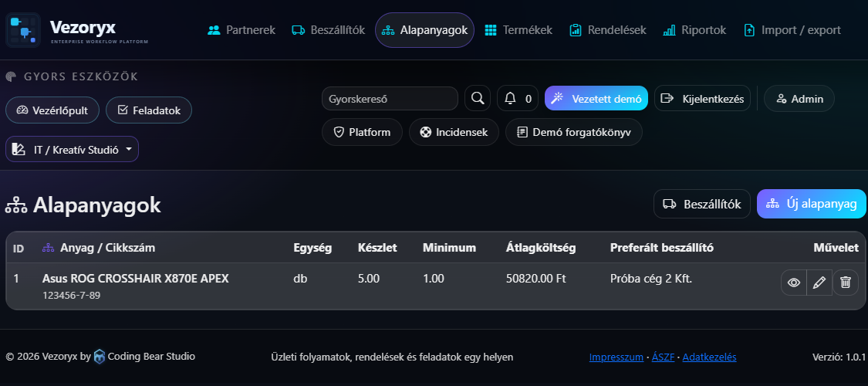Open Import / export page

click(792, 30)
